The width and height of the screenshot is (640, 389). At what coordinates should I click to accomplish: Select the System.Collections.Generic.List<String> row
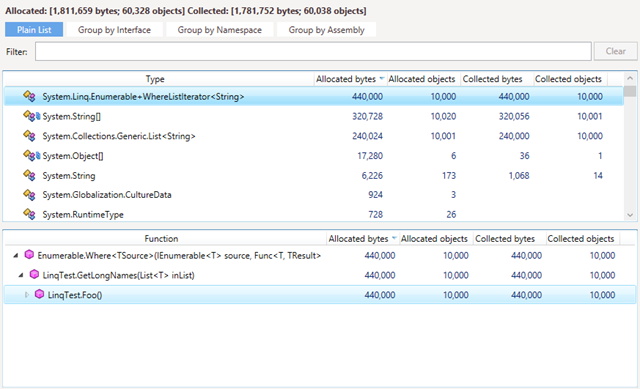coord(314,136)
